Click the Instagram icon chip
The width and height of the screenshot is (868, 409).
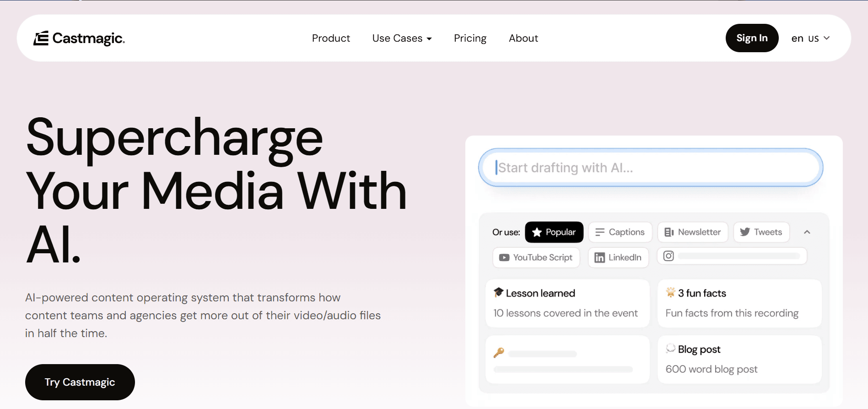pyautogui.click(x=732, y=256)
